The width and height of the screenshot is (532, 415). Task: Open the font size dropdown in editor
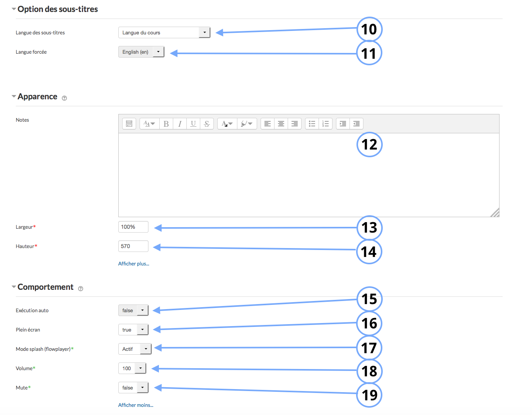click(149, 124)
